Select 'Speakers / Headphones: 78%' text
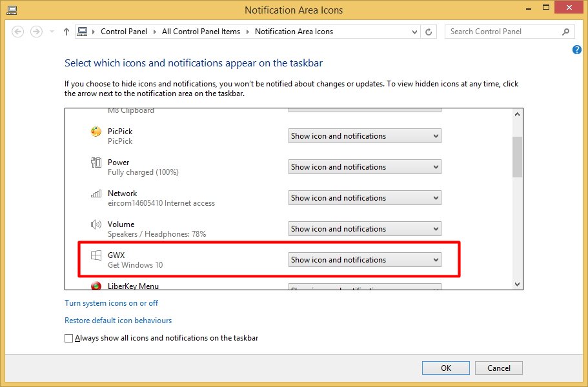This screenshot has width=588, height=387. (157, 234)
